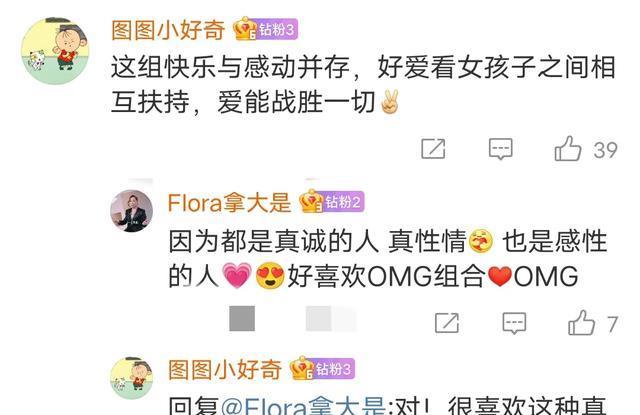Image resolution: width=640 pixels, height=415 pixels.
Task: Like the first comment with 39 likes
Action: (568, 149)
